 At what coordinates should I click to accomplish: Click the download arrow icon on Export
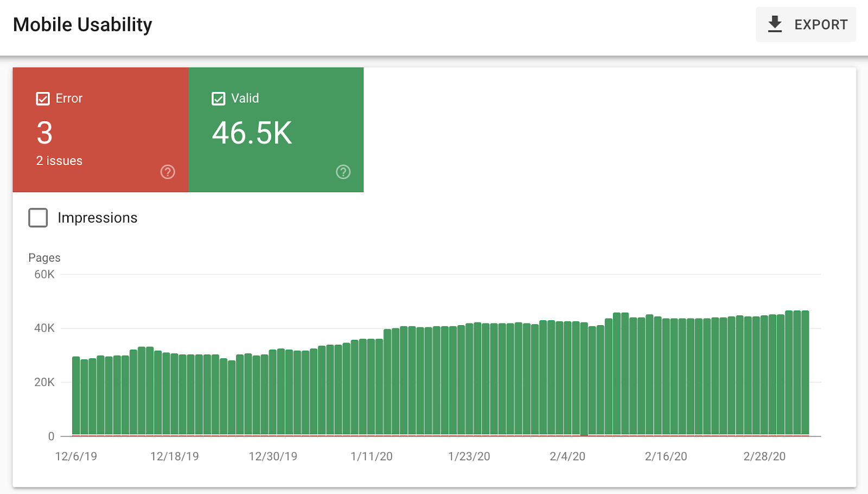[x=775, y=24]
